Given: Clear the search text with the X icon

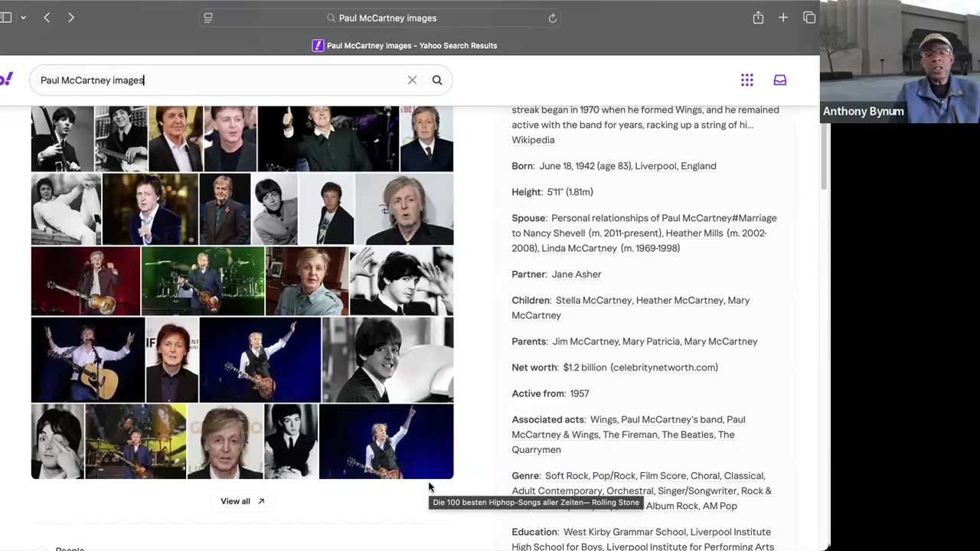Looking at the screenshot, I should (412, 80).
